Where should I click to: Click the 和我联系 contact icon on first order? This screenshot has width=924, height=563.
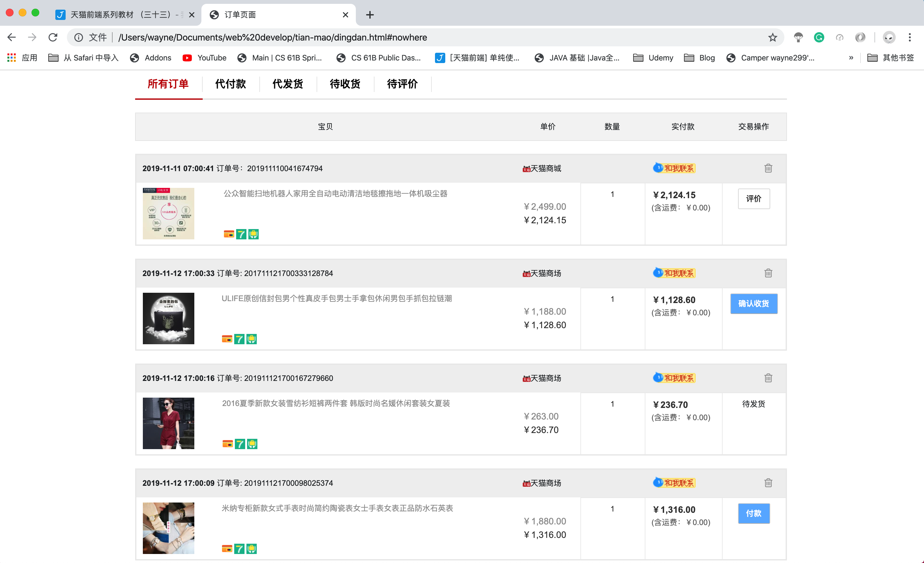pos(675,168)
